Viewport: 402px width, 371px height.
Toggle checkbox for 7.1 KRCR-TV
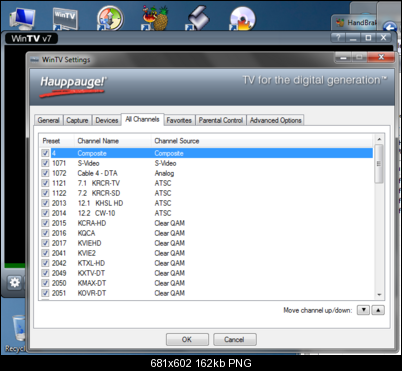pos(45,183)
